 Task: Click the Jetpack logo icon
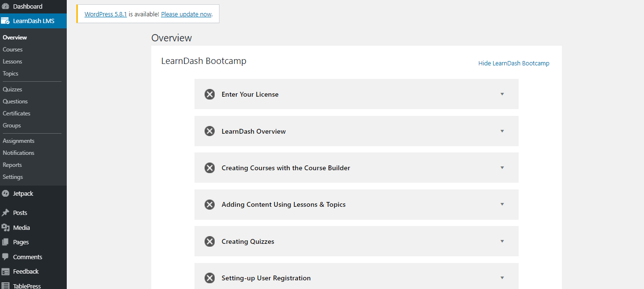pos(5,194)
